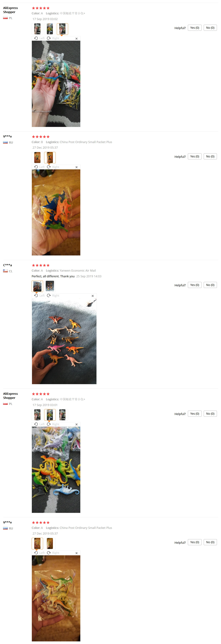Viewport: 221px width, 644px height.
Task: Vote Yes on C***a's review
Action: click(195, 285)
